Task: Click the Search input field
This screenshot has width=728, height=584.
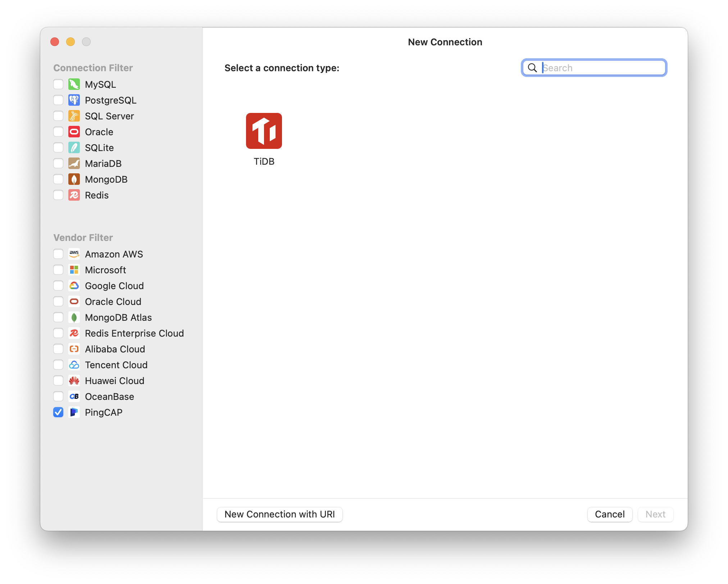Action: click(x=593, y=67)
